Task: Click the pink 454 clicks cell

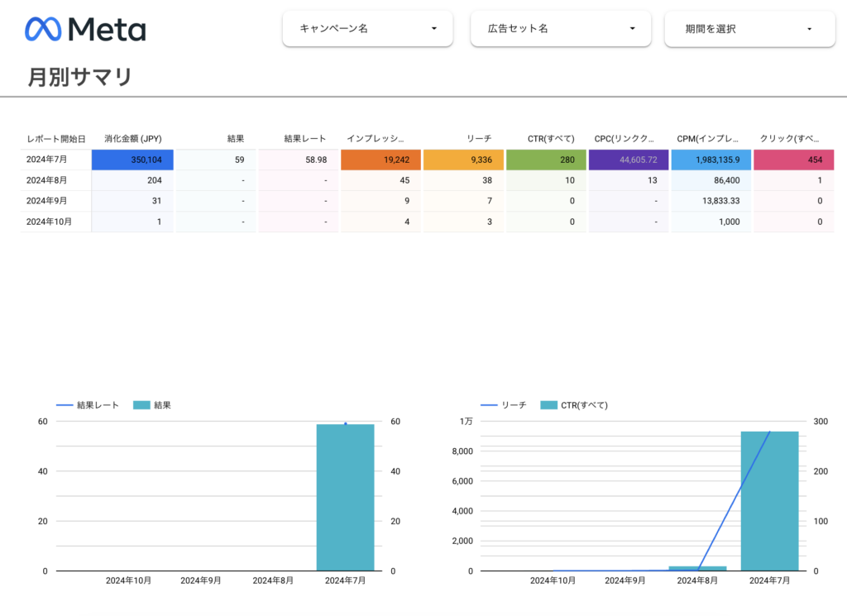Action: (x=793, y=160)
